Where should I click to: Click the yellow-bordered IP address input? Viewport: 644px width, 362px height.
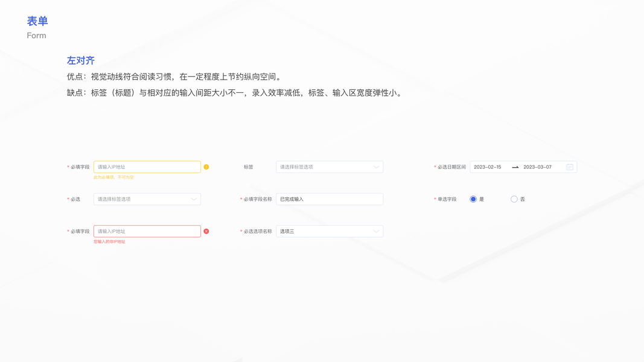pos(147,167)
